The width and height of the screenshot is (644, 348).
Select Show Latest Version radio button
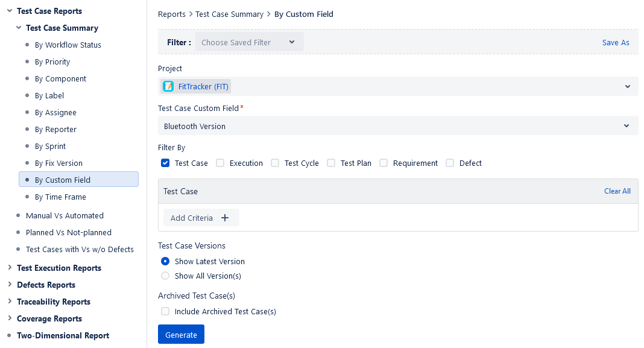click(165, 261)
